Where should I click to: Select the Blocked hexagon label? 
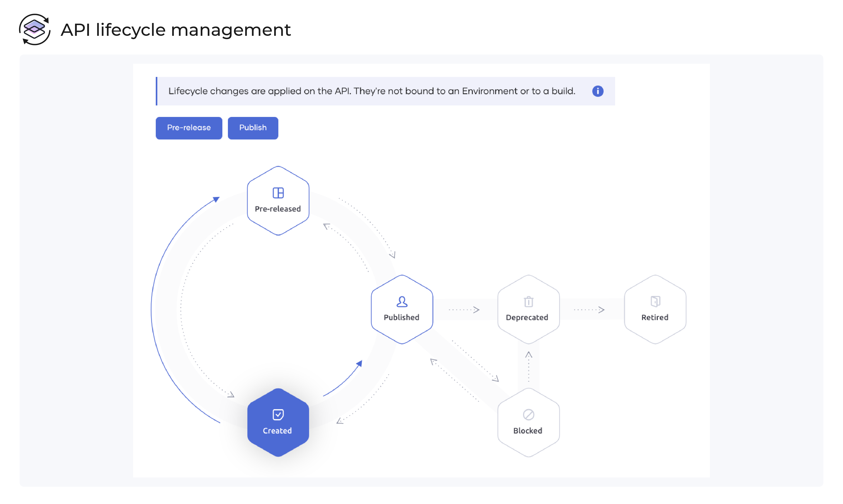coord(527,431)
